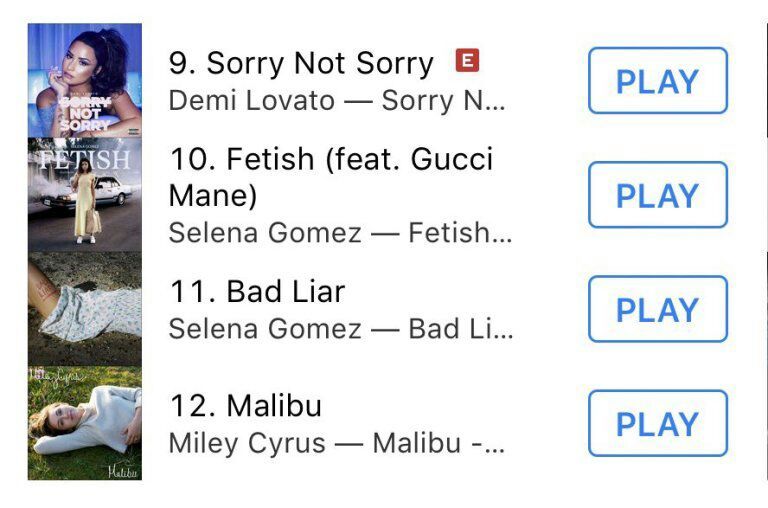Select the title 11. Bad Liar
The image size is (768, 508).
(x=257, y=291)
